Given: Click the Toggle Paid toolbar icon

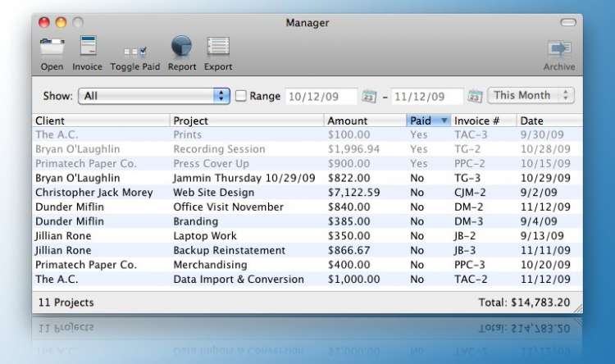Looking at the screenshot, I should click(x=135, y=51).
